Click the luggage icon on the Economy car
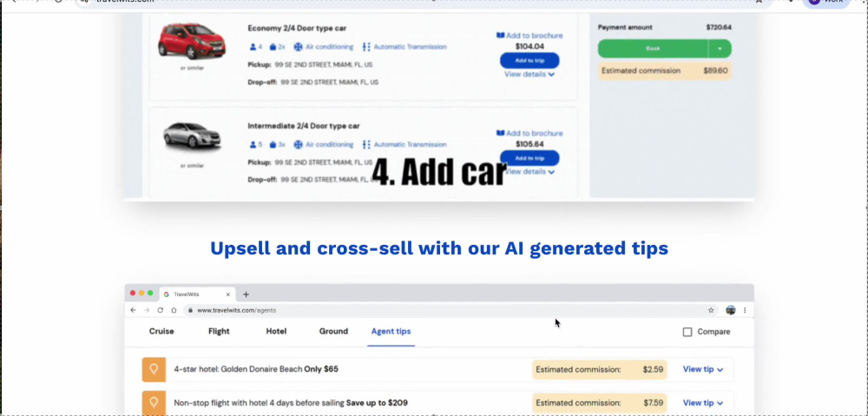Viewport: 868px width, 416px height. pyautogui.click(x=273, y=47)
